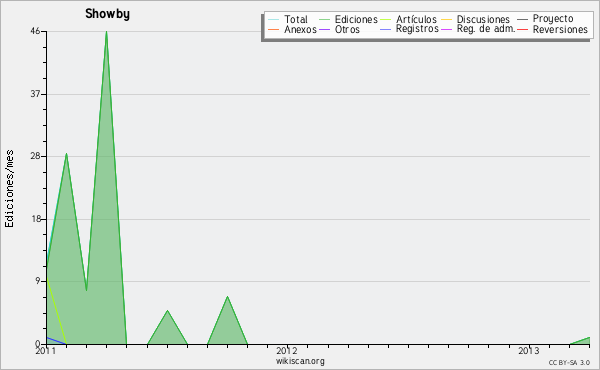Click the light blue Total legend line
The width and height of the screenshot is (600, 370).
click(x=273, y=20)
